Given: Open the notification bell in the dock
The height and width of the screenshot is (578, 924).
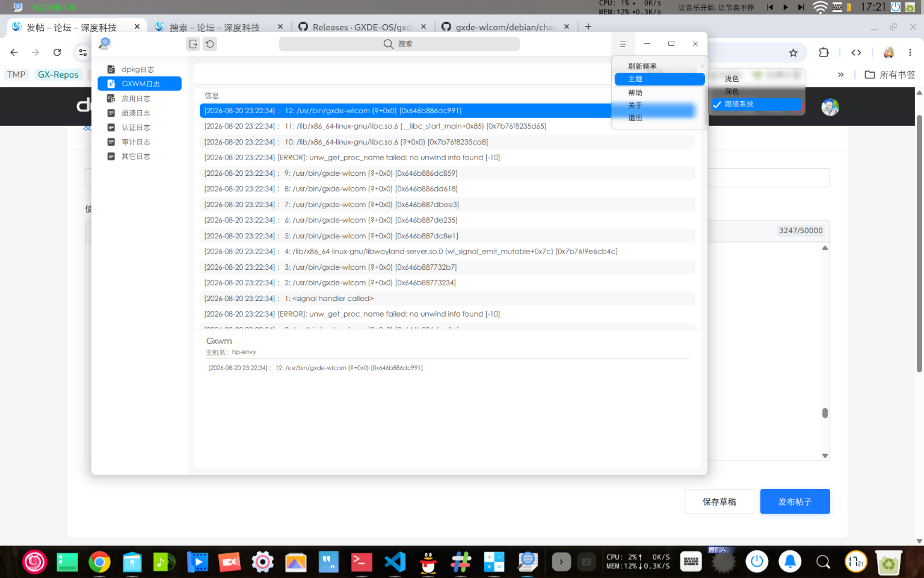Looking at the screenshot, I should coord(790,562).
